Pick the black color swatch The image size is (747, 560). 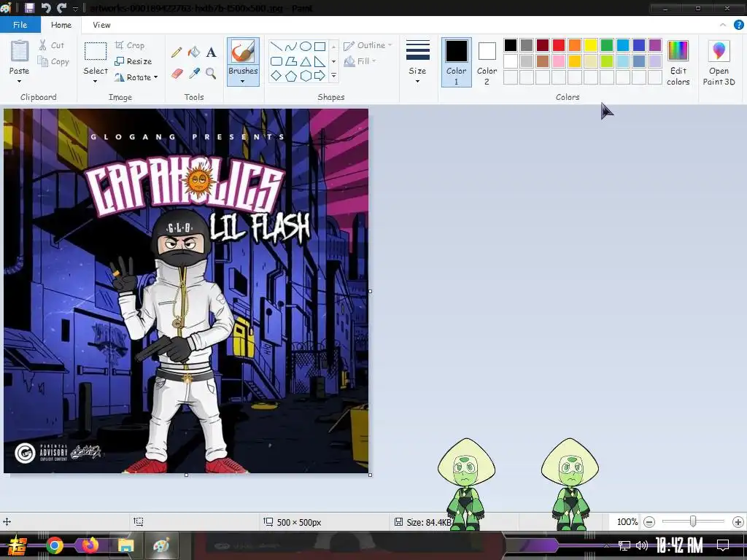510,45
